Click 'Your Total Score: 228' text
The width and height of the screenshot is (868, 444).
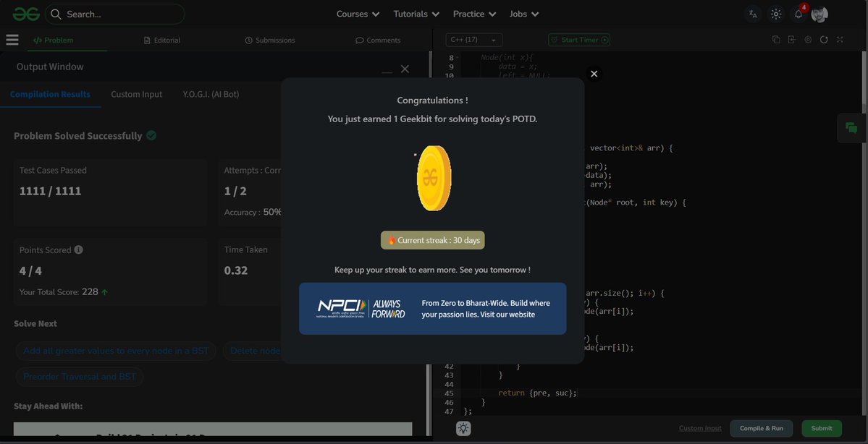pyautogui.click(x=59, y=291)
